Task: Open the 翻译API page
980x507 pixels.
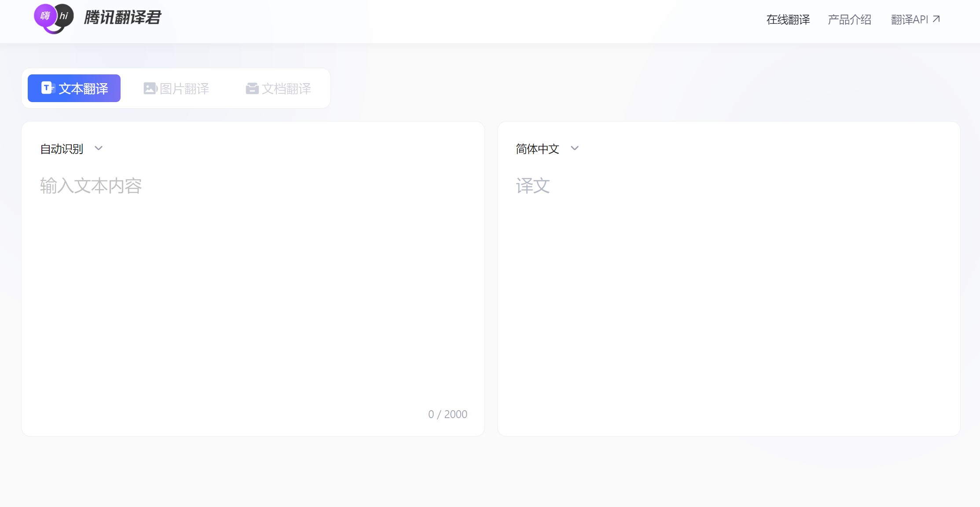Action: pos(909,19)
